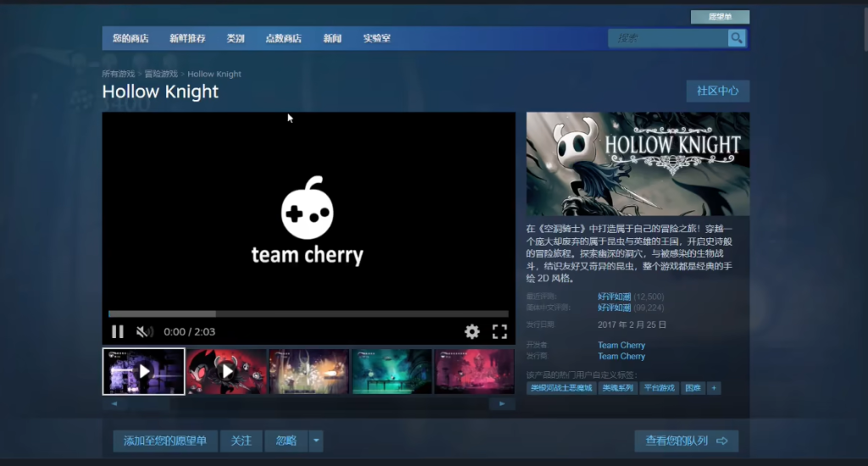
Task: Seek along the trailer progress bar
Action: (309, 313)
